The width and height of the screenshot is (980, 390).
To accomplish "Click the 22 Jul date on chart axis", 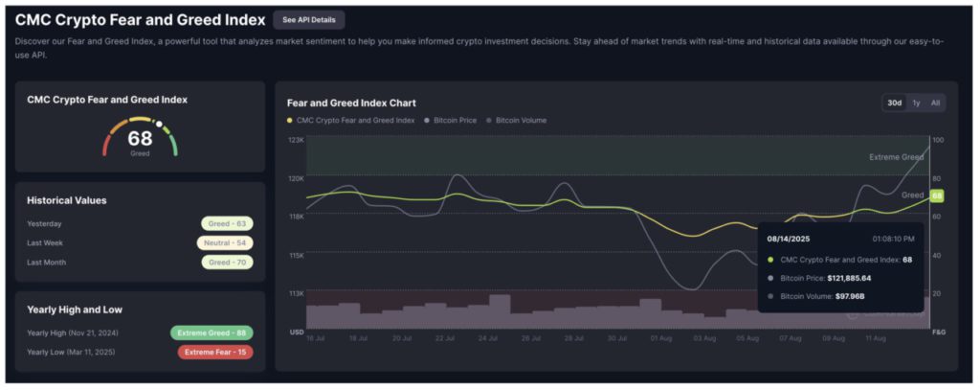I will point(444,338).
